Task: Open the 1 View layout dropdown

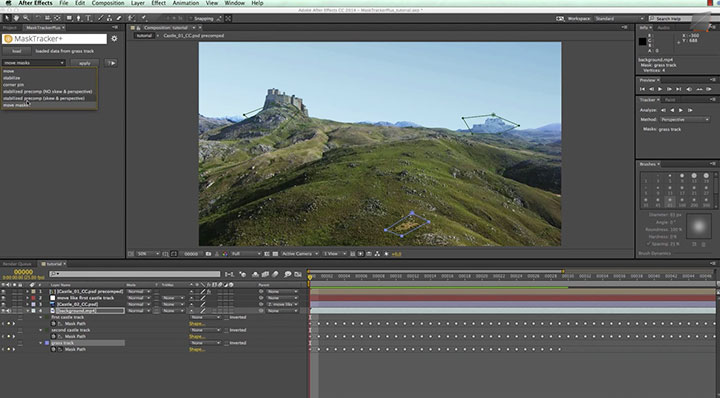Action: [334, 254]
